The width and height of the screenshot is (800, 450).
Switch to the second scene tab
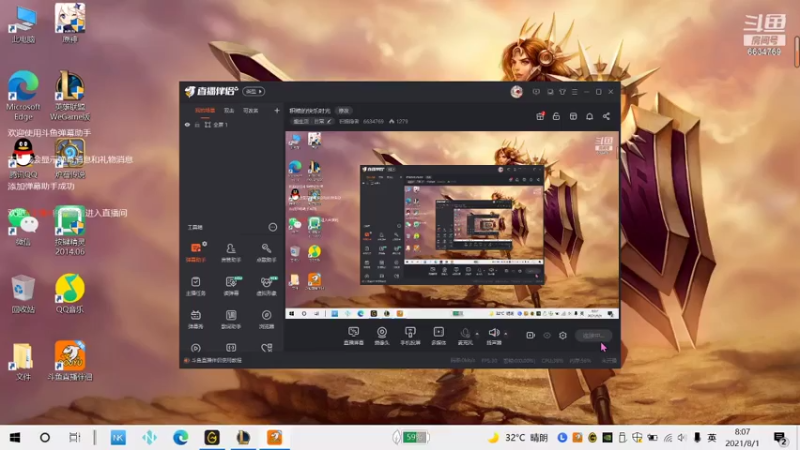click(229, 111)
